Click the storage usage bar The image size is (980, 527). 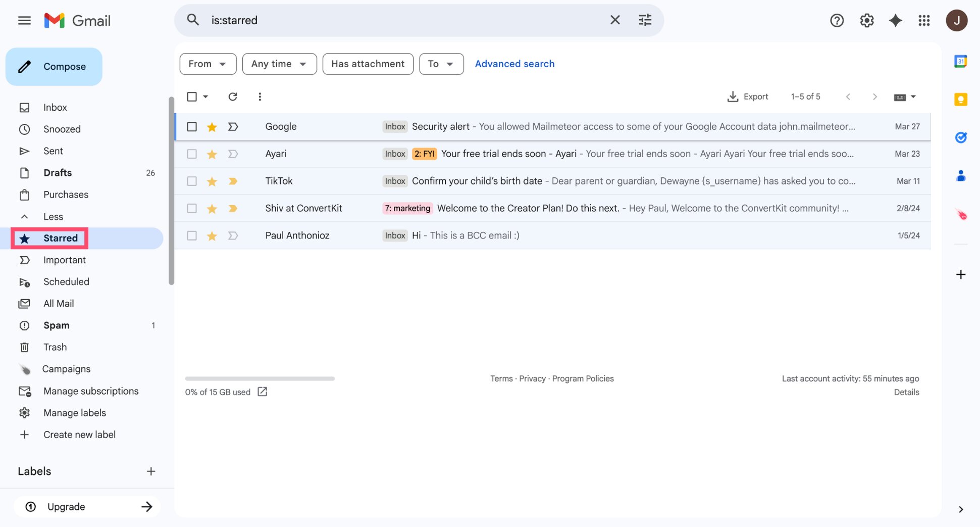click(x=260, y=379)
